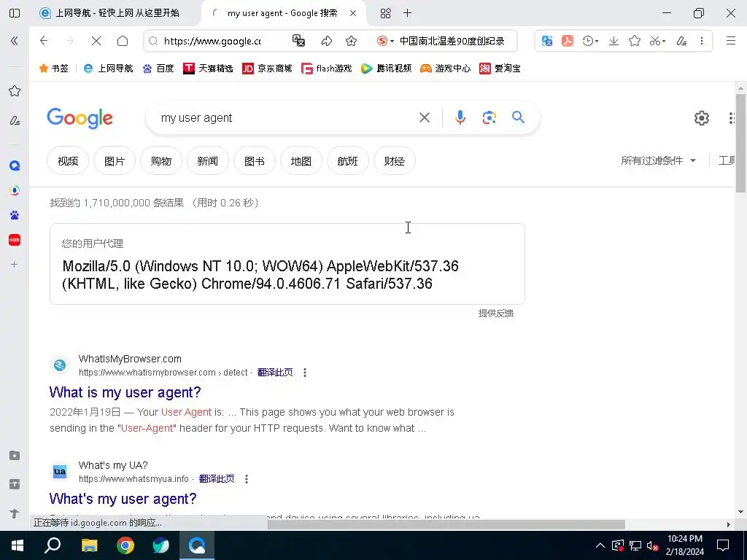Click the notes pen icon in toolbar
The width and height of the screenshot is (747, 560).
click(x=681, y=41)
